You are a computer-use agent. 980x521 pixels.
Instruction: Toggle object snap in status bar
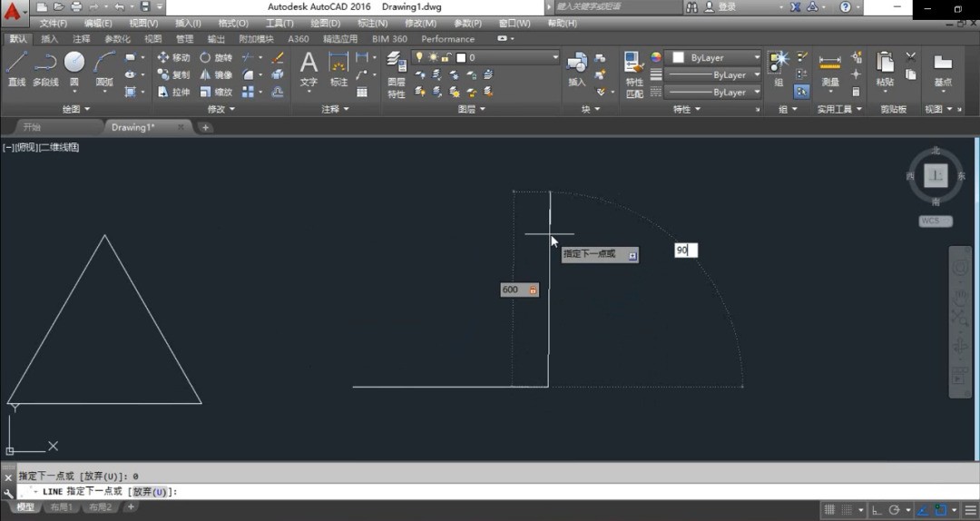[940, 510]
